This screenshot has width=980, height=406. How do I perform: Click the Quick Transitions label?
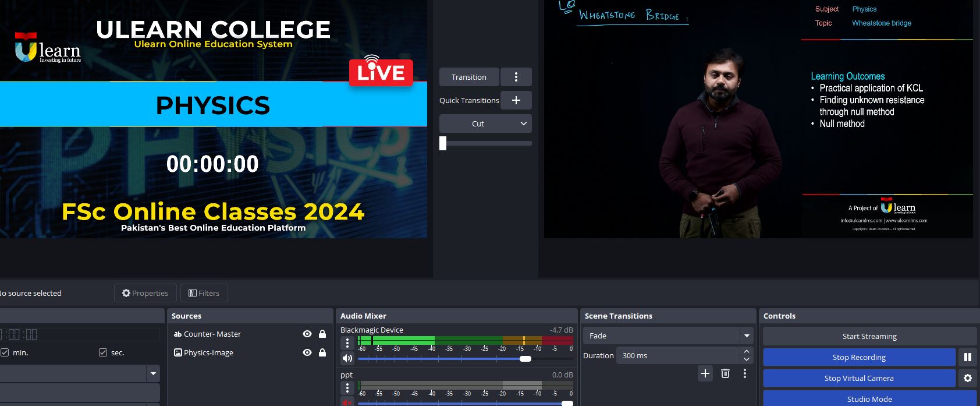click(469, 100)
